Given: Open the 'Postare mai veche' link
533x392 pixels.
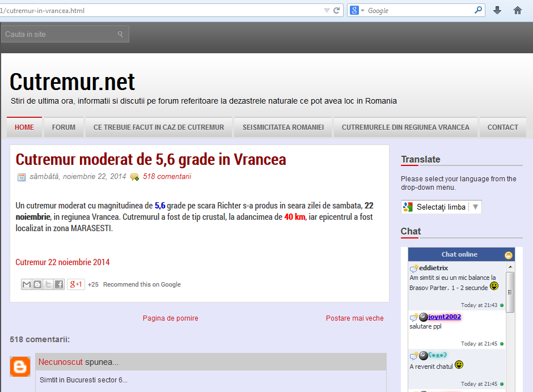Looking at the screenshot, I should click(354, 318).
